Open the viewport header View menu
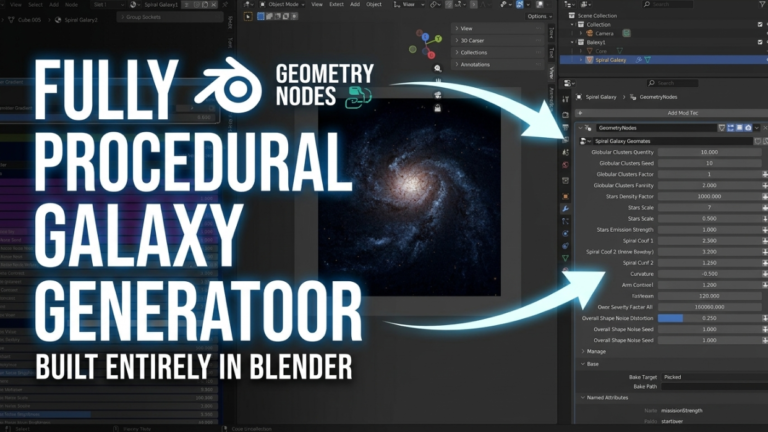 (x=317, y=4)
